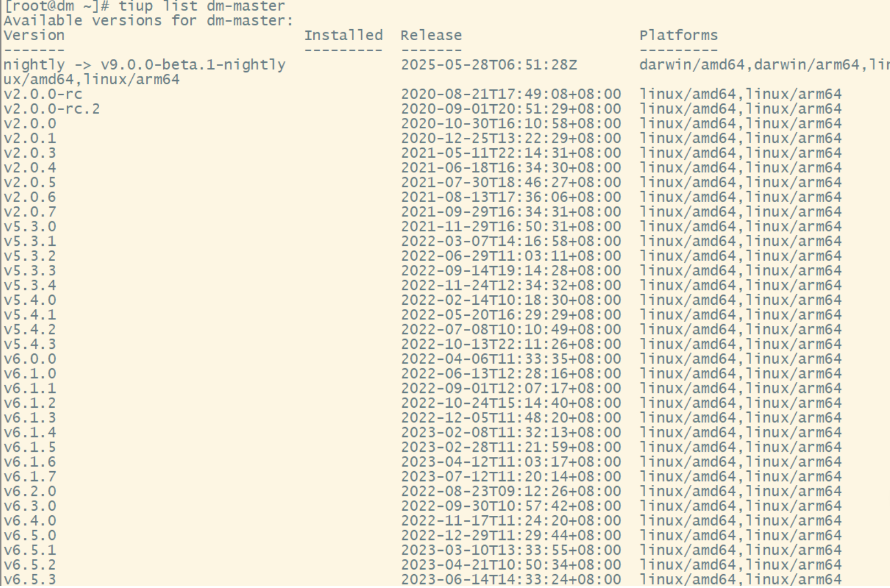Click version v6.0.0 text
Screen dimensions: 890x588
[x=30, y=359]
